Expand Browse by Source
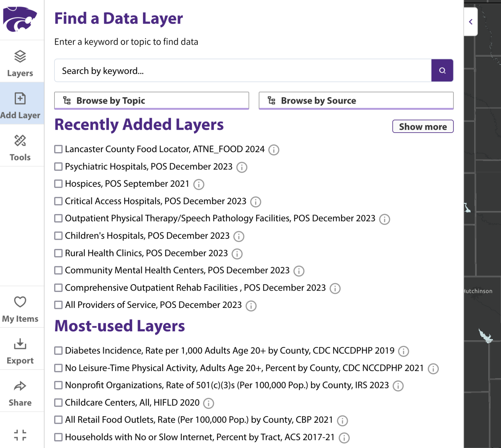The width and height of the screenshot is (501, 448). [x=356, y=101]
